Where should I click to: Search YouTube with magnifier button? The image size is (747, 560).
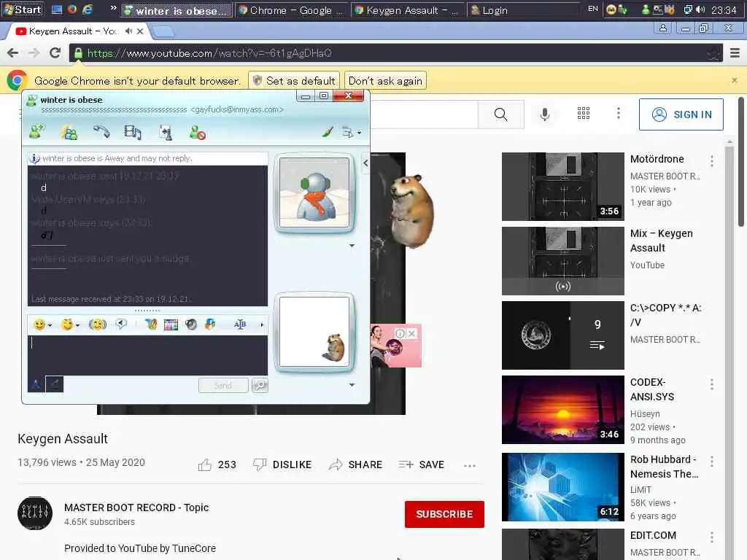point(500,114)
